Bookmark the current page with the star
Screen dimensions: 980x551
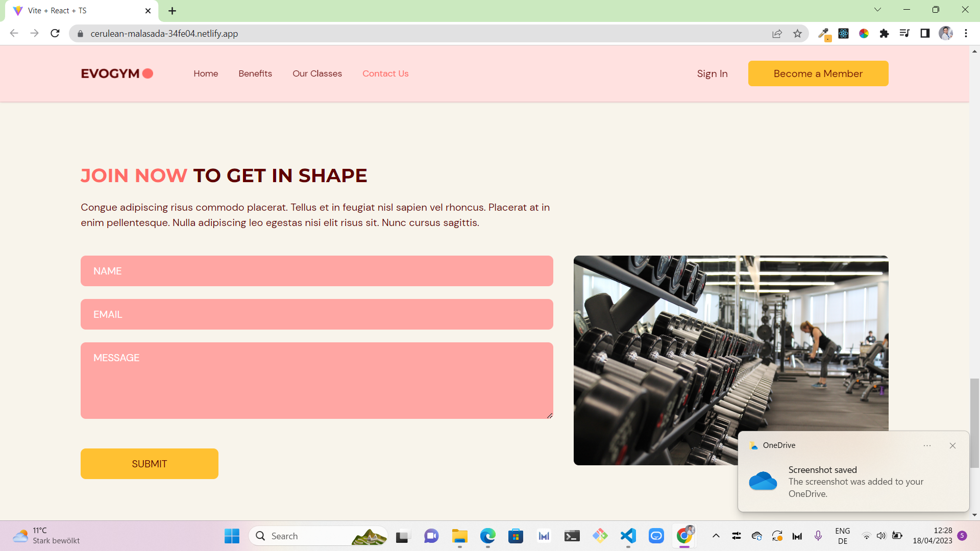798,33
